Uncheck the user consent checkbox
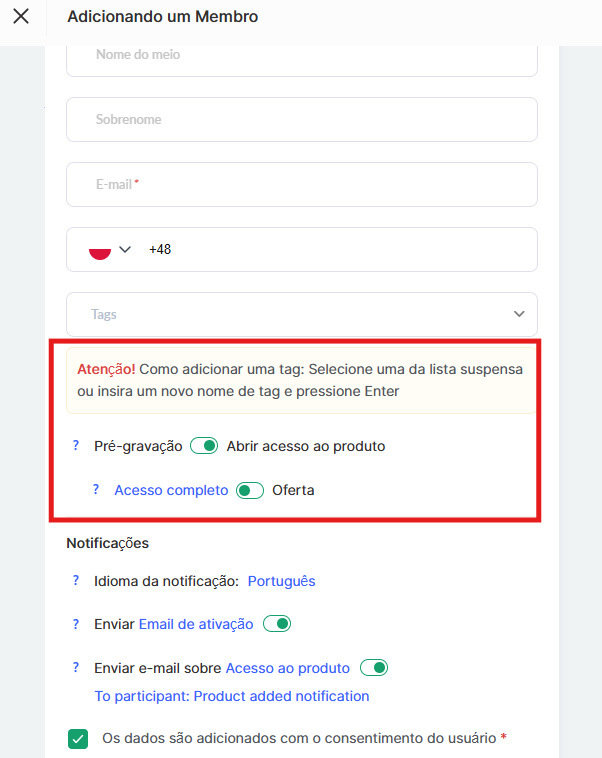Viewport: 602px width, 758px height. click(78, 739)
